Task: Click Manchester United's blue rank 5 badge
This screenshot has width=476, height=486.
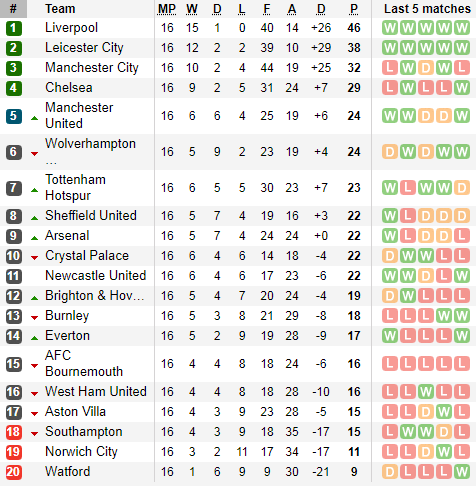Action: pyautogui.click(x=14, y=116)
